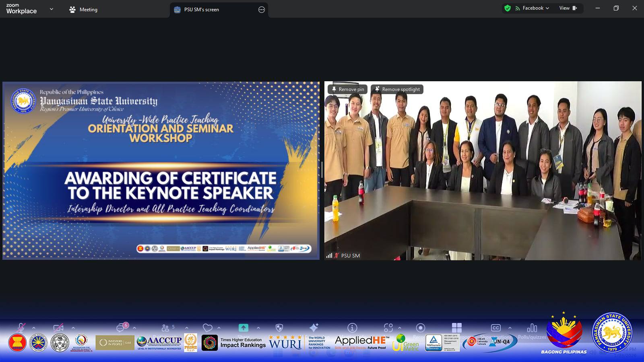The height and width of the screenshot is (362, 644).
Task: Open the Breakout rooms icon
Action: (456, 327)
